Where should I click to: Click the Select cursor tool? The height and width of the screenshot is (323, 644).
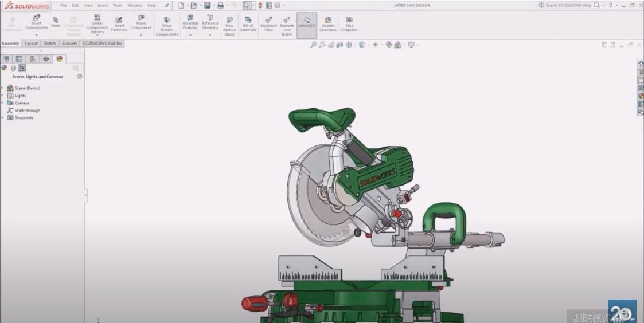coord(247,5)
